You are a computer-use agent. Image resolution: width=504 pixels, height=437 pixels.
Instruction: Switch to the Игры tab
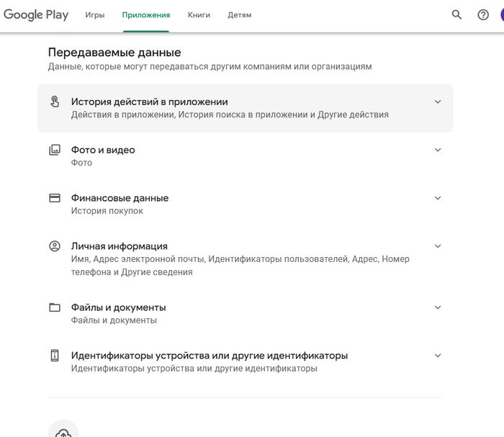click(94, 15)
